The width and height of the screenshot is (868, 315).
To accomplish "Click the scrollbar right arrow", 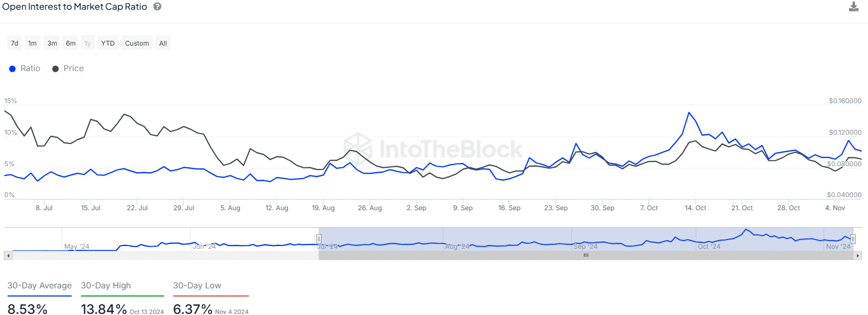I will (858, 255).
